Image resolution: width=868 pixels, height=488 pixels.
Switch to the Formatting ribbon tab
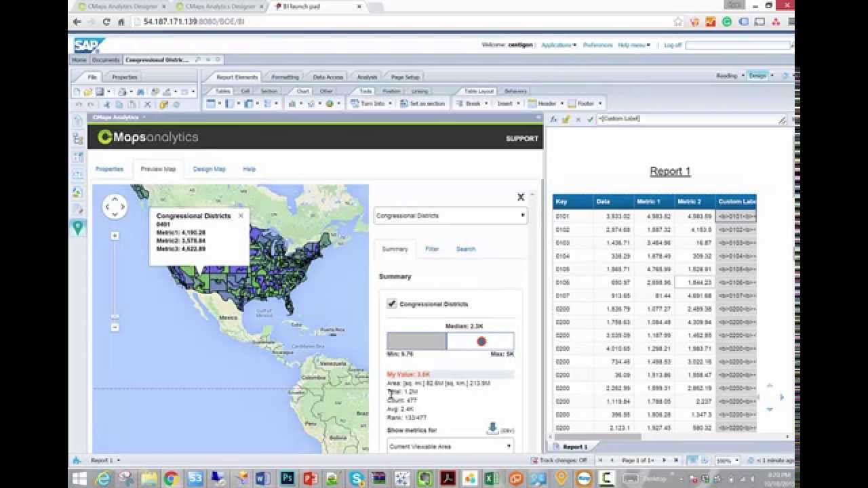[x=285, y=77]
